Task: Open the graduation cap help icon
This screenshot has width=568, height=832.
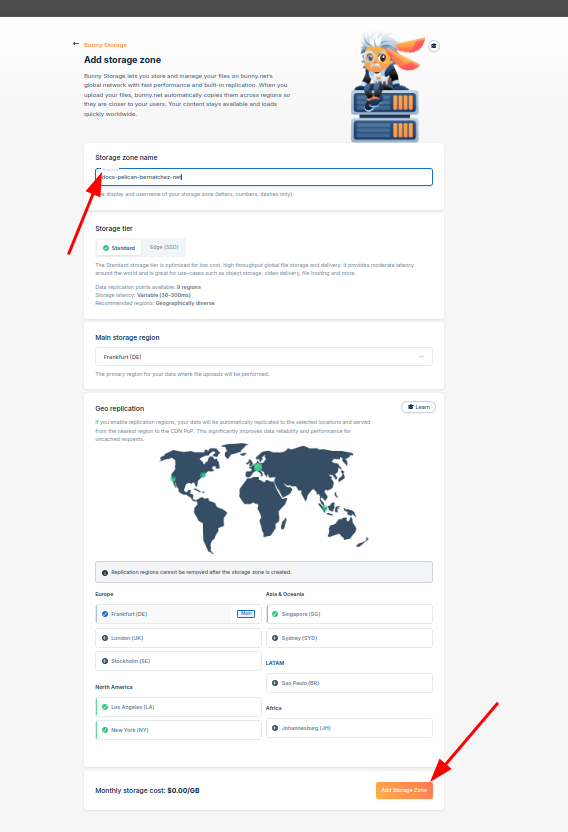Action: pyautogui.click(x=434, y=46)
